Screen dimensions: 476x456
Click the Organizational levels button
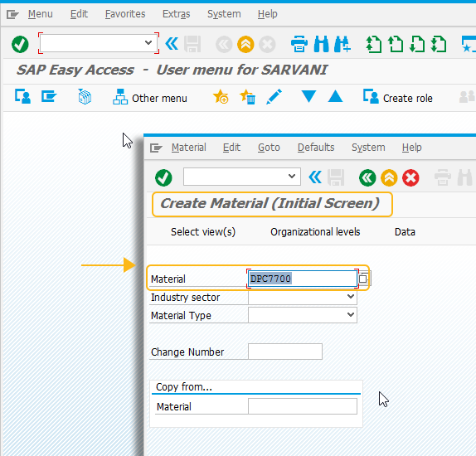315,232
